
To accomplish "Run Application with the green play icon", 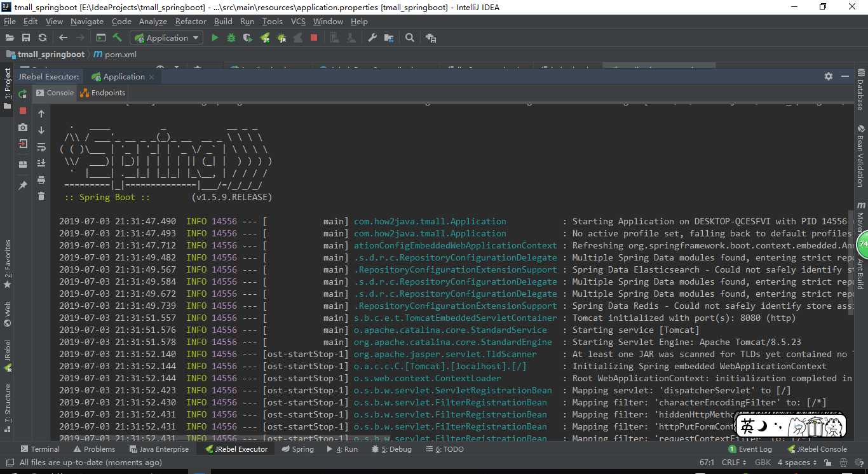I will 215,38.
